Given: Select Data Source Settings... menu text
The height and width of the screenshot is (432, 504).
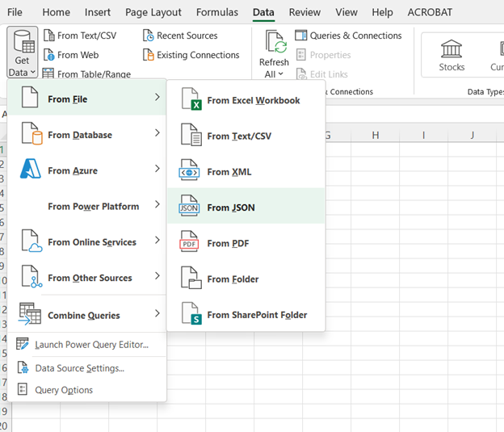Looking at the screenshot, I should [79, 368].
